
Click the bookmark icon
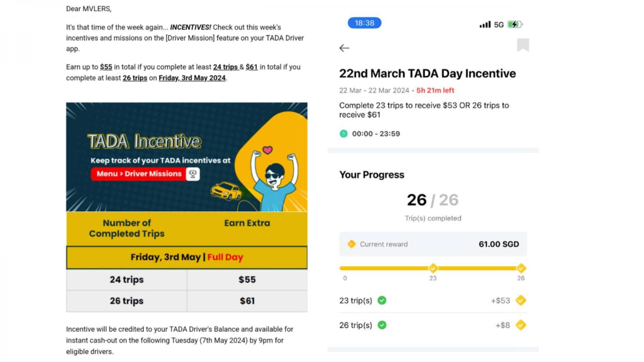pyautogui.click(x=523, y=45)
